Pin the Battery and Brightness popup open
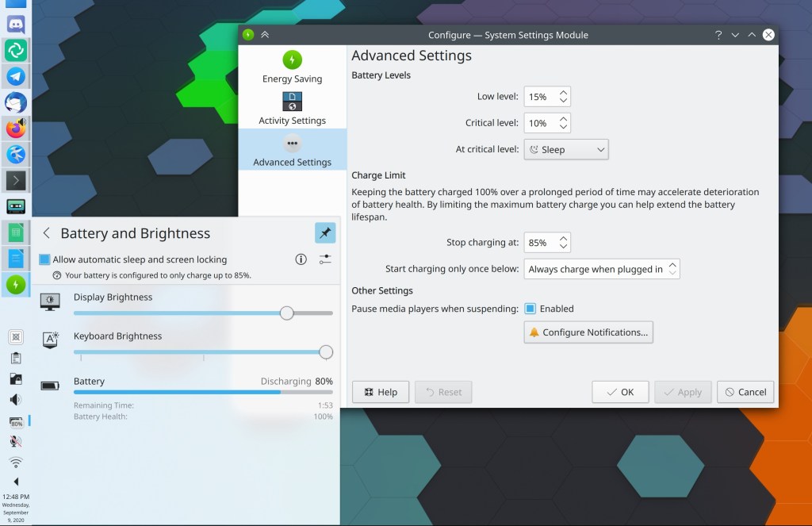The image size is (812, 526). (x=325, y=232)
